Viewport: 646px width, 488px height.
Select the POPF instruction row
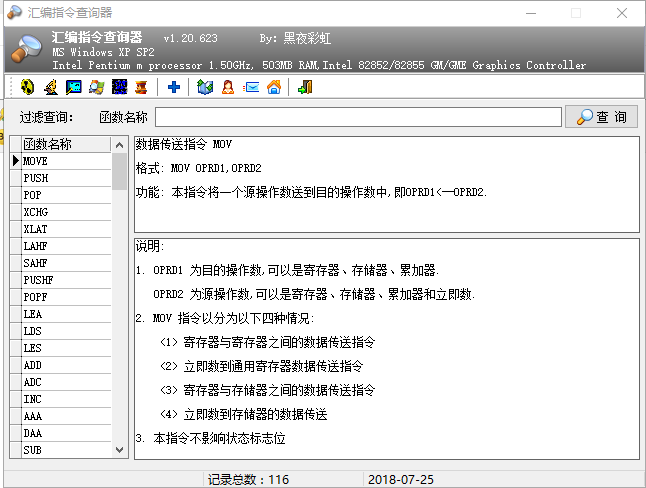pyautogui.click(x=66, y=297)
